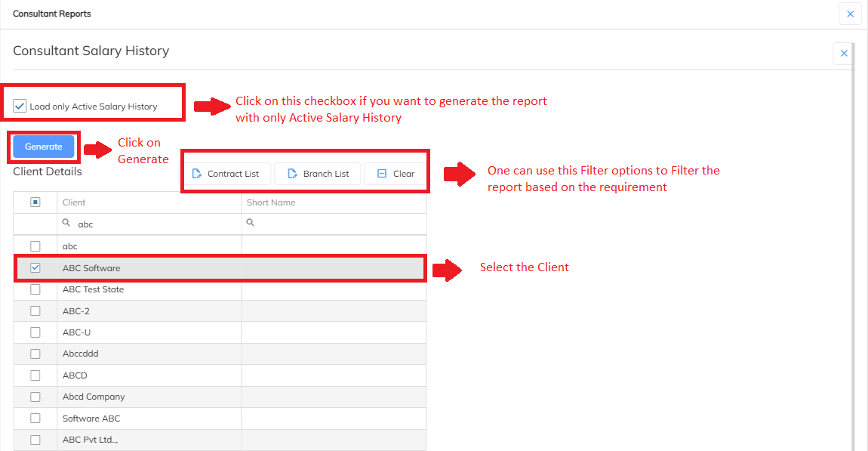Close the Consultant Salary History panel
This screenshot has height=451, width=868.
[844, 54]
